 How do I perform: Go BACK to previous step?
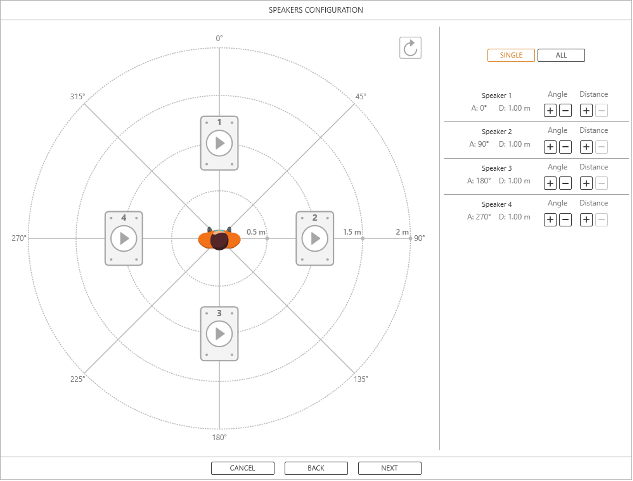(x=316, y=468)
